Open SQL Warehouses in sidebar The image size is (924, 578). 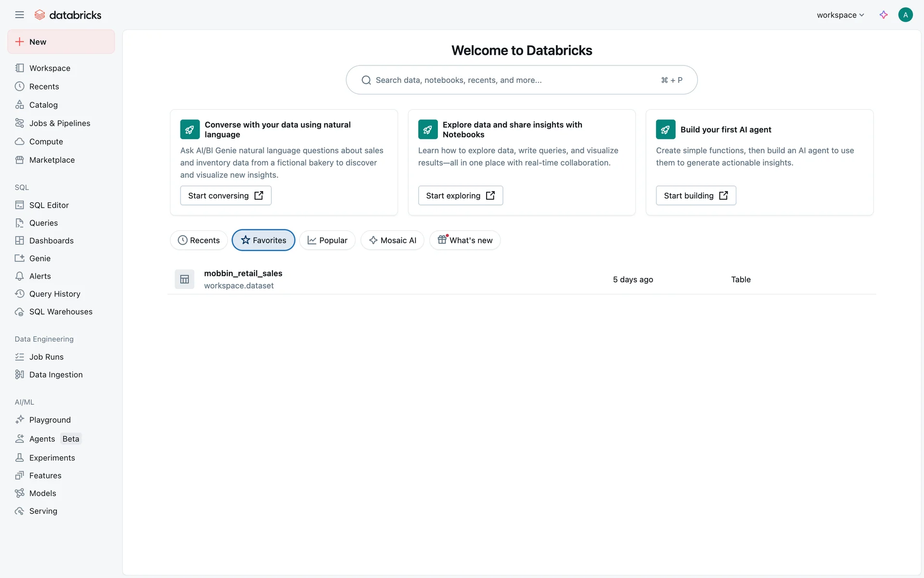(61, 312)
